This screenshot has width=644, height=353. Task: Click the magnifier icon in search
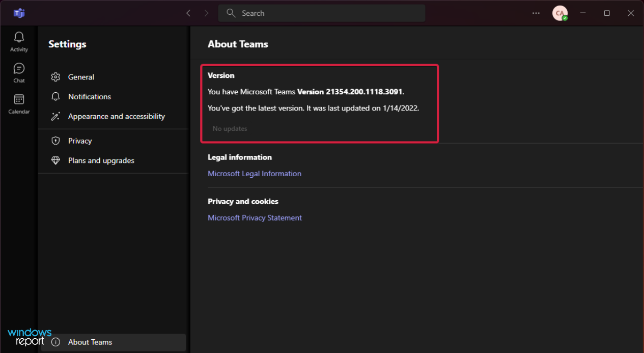231,13
